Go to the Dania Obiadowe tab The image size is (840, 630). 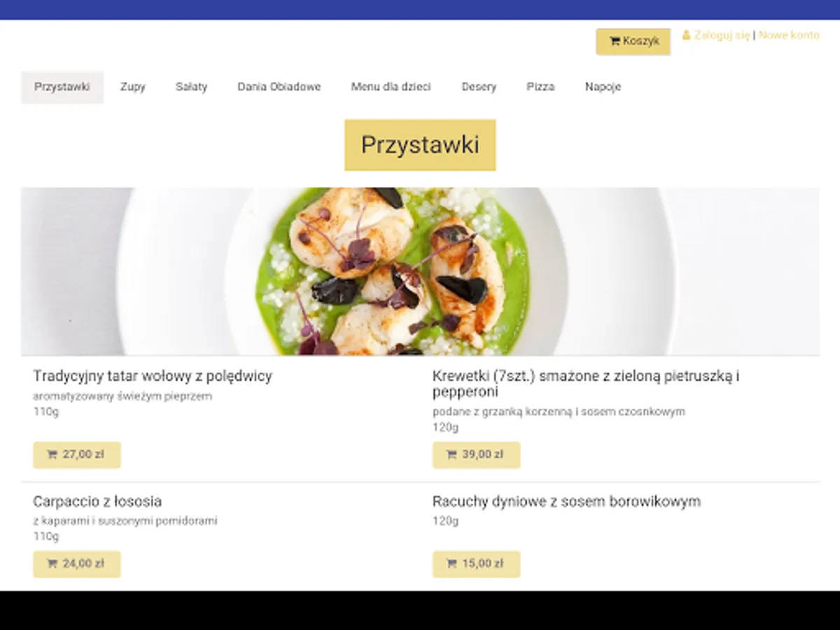[279, 87]
